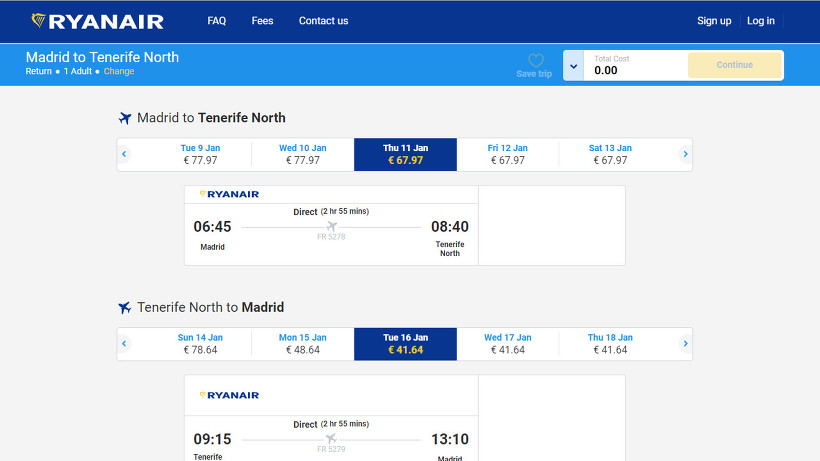This screenshot has height=461, width=820.
Task: Click the Change trip link
Action: click(119, 71)
